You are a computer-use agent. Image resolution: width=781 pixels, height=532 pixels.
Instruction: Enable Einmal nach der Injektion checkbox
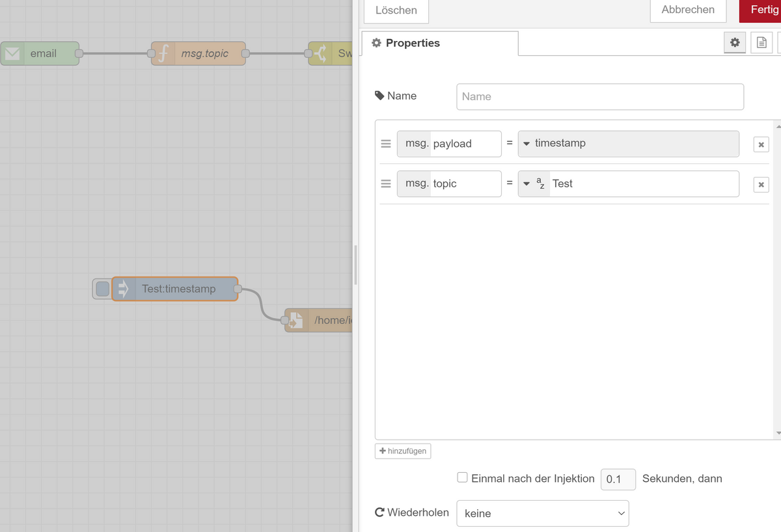[x=462, y=477]
